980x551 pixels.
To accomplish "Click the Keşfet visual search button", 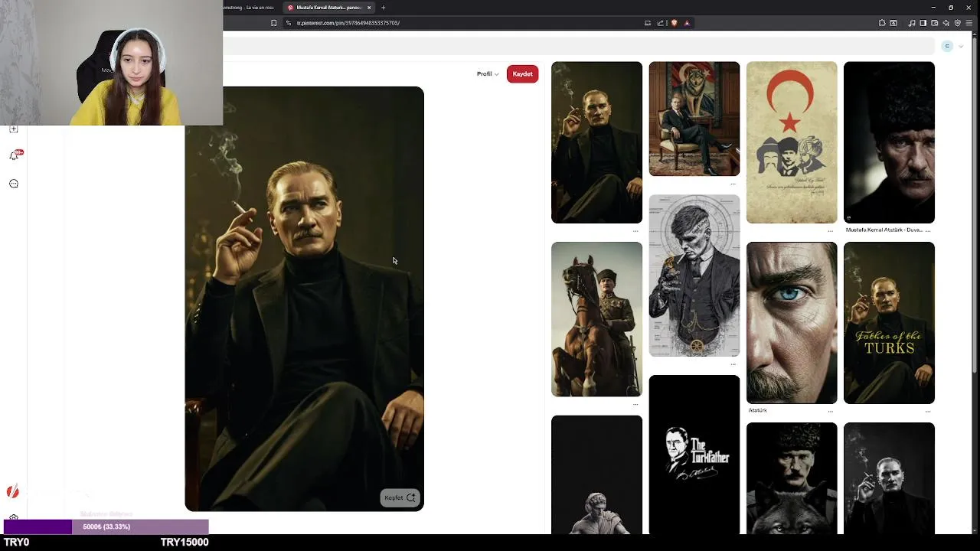I will click(400, 498).
